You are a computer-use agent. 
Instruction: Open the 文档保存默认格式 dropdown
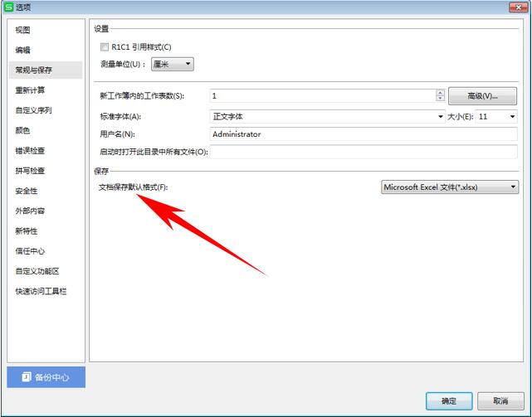[450, 187]
